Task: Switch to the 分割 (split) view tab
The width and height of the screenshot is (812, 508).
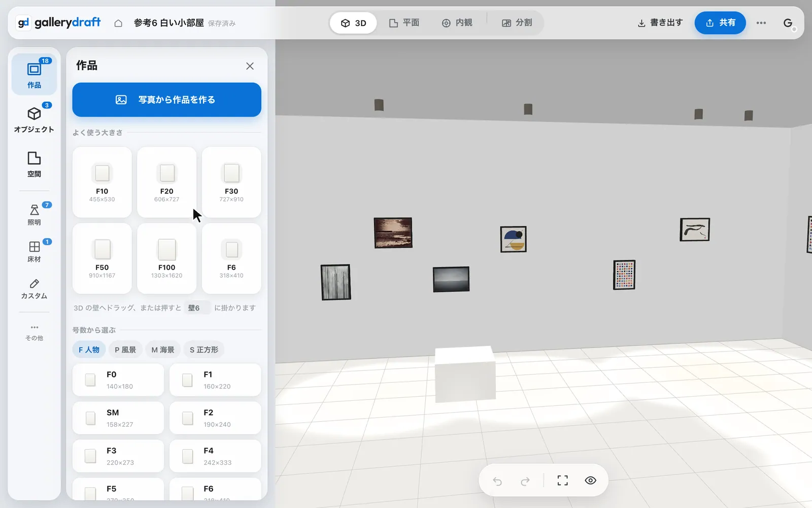Action: pyautogui.click(x=517, y=23)
